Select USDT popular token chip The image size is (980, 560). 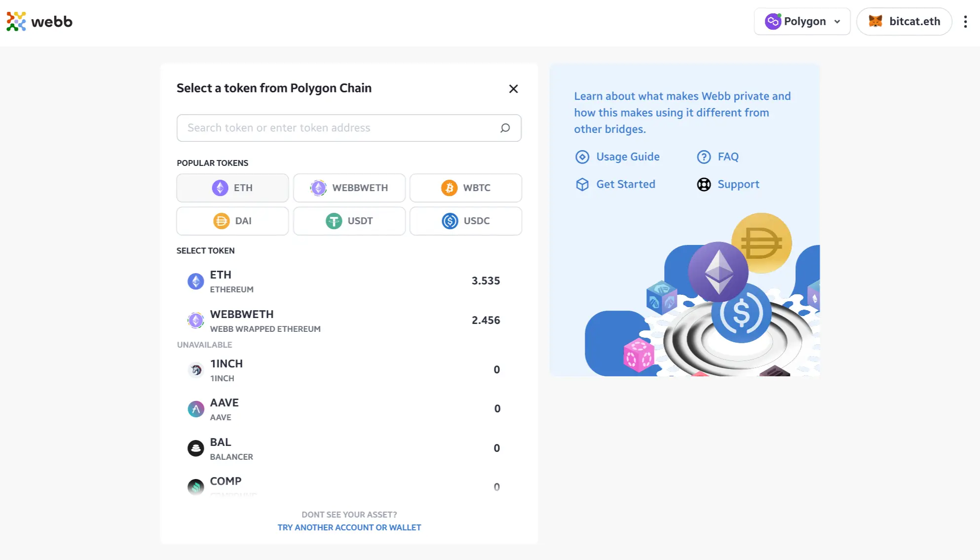click(349, 221)
